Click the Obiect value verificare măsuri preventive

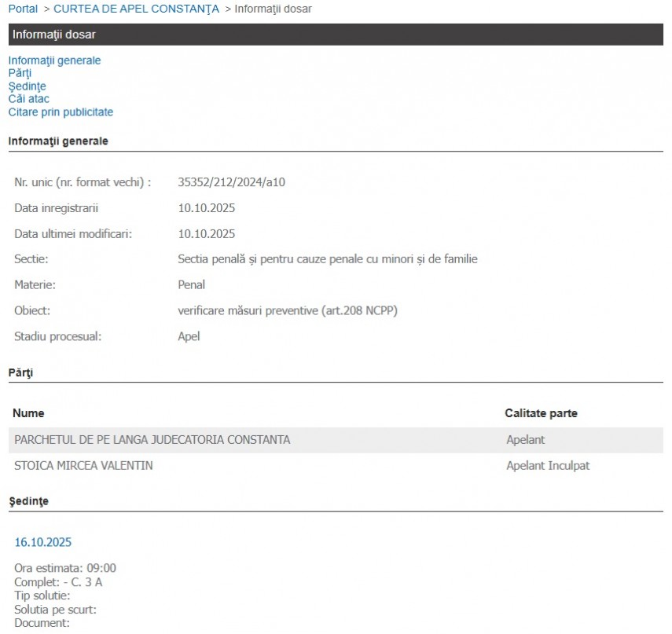pyautogui.click(x=288, y=311)
